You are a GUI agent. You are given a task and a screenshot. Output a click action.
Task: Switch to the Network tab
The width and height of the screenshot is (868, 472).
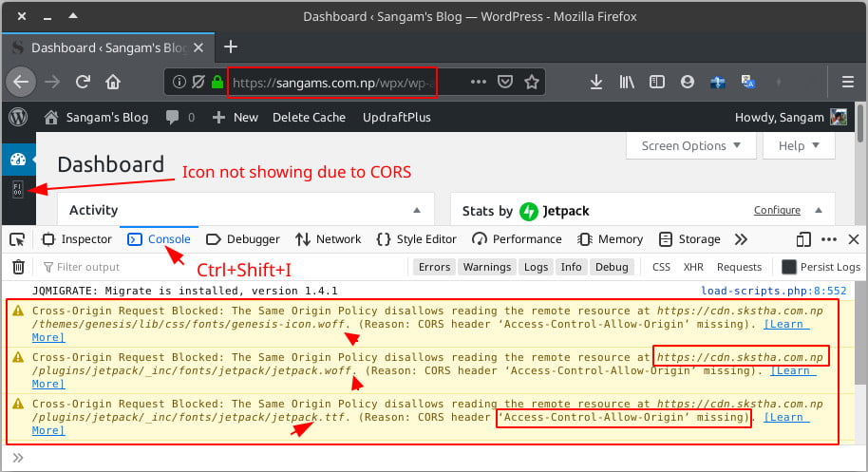pyautogui.click(x=329, y=239)
